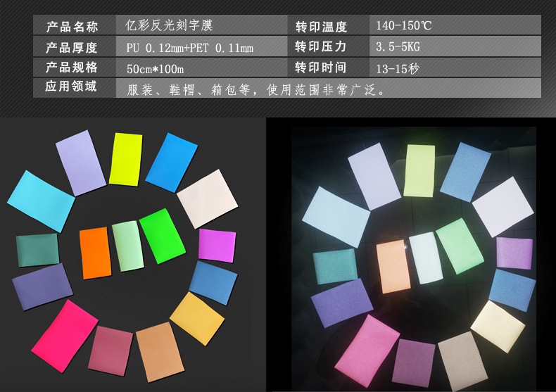Image resolution: width=556 pixels, height=392 pixels.
Task: Pick the cream white swatch in daylight photo
Action: [x=208, y=198]
